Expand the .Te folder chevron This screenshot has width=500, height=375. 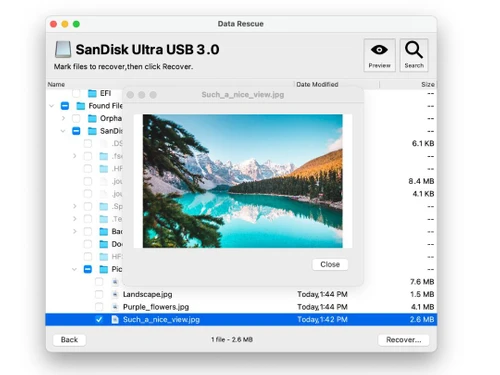[75, 219]
